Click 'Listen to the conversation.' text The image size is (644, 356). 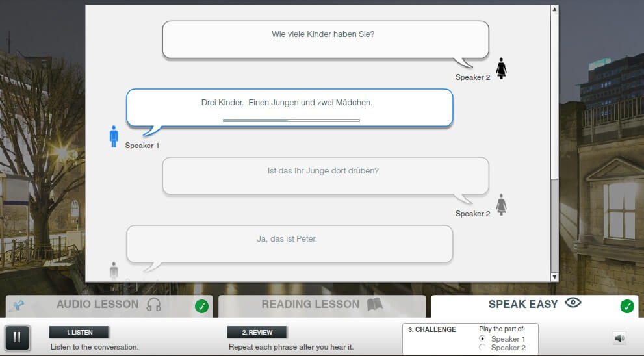94,347
